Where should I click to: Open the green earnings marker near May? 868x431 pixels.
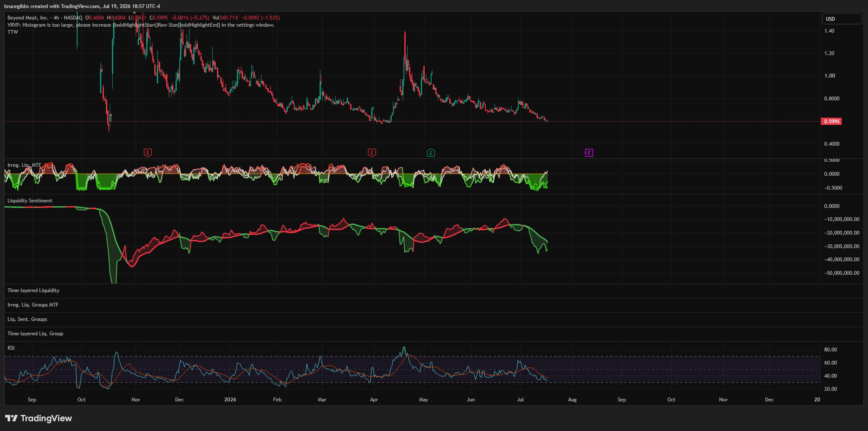(431, 153)
